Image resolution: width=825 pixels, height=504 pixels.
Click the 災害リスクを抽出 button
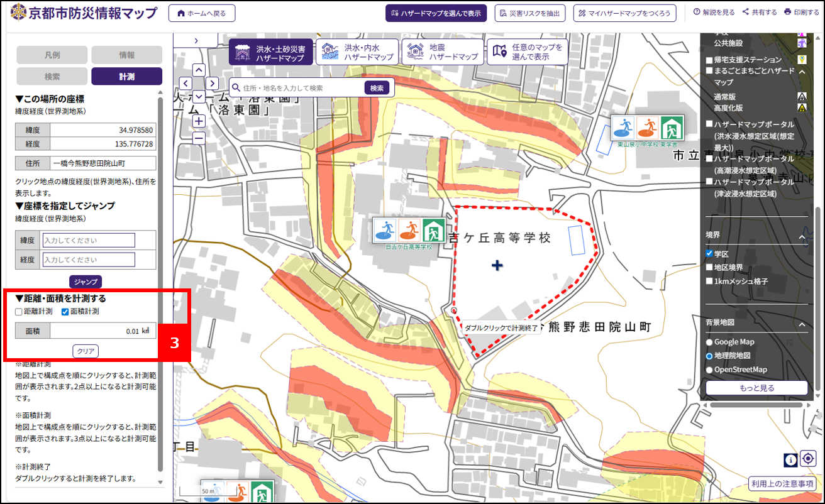click(530, 13)
